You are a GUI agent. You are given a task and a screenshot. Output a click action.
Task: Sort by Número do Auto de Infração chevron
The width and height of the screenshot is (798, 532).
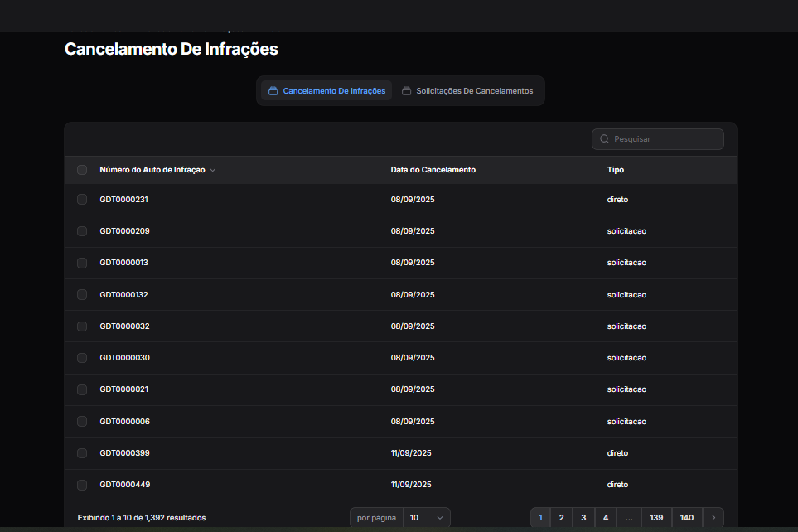coord(213,170)
